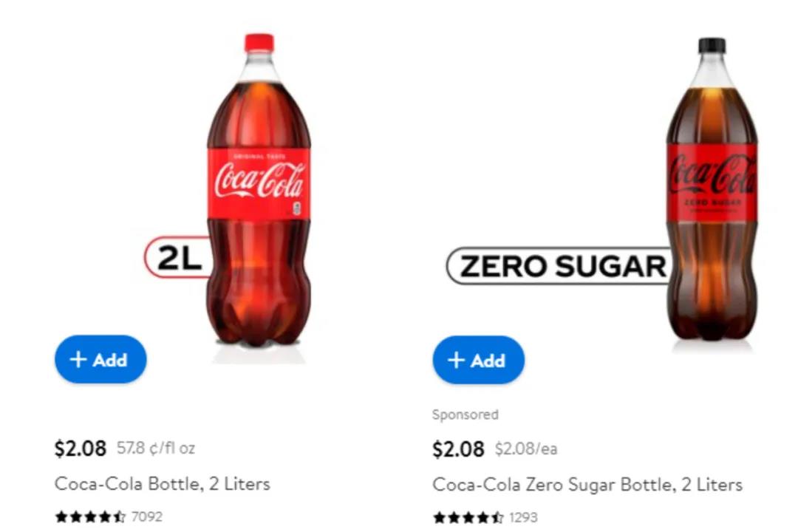The image size is (798, 532).
Task: Click the Add button for Coca-Cola 2 Liters
Action: (x=100, y=360)
